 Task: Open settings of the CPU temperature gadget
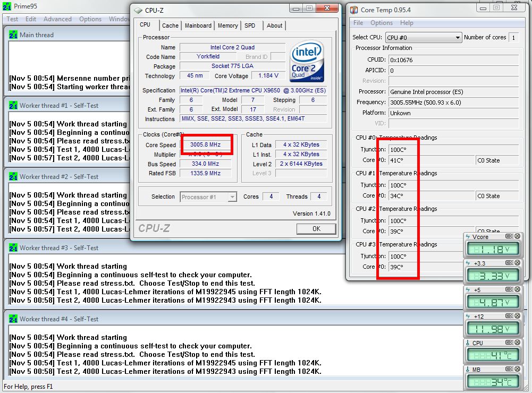509,342
